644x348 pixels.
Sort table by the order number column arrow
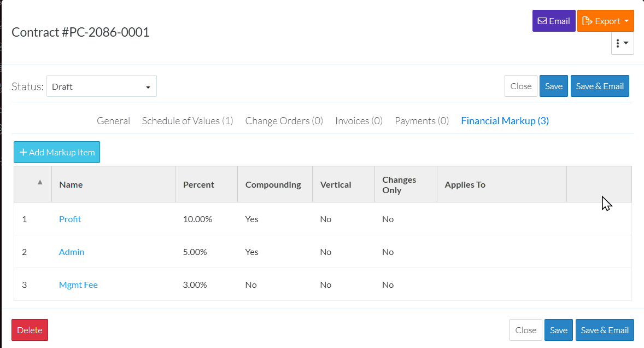(x=39, y=183)
